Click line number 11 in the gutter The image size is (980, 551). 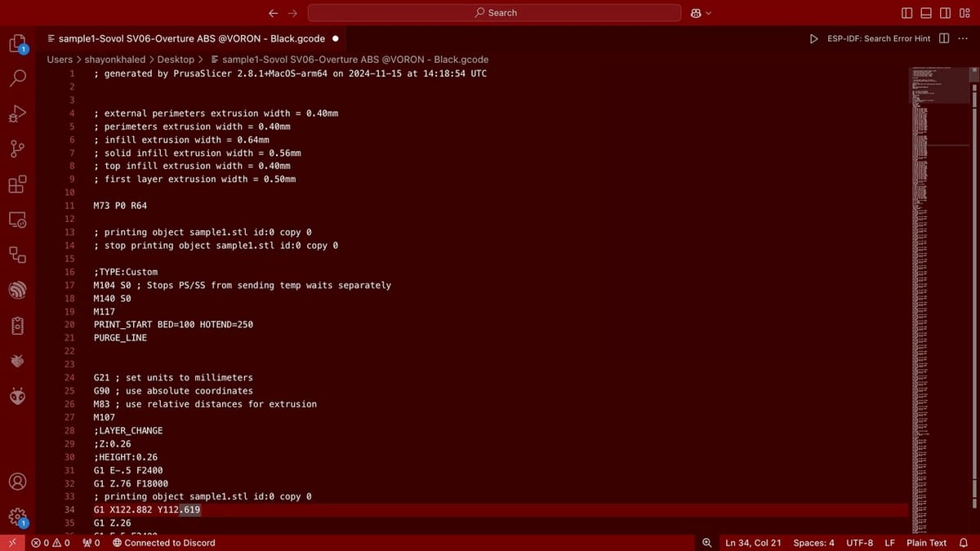click(x=69, y=206)
